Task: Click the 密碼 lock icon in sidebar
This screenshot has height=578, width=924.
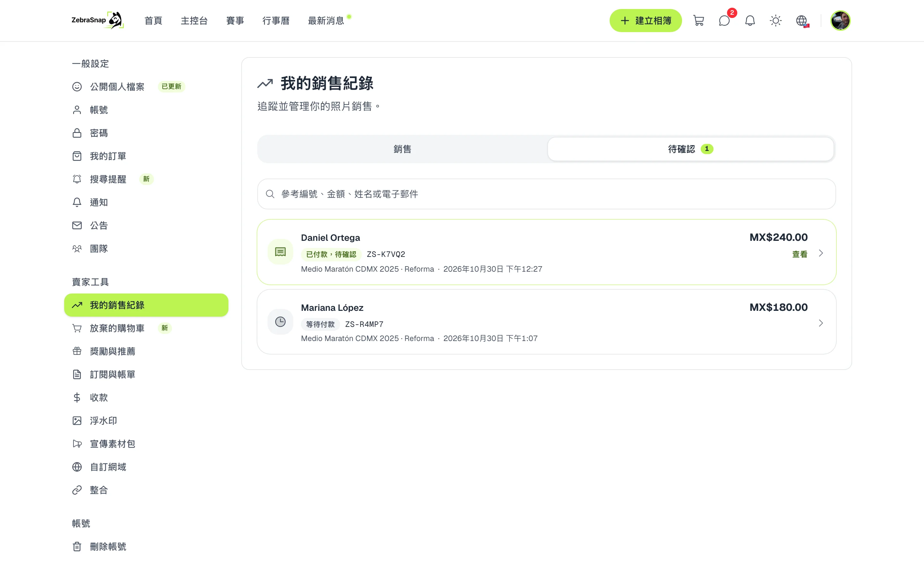Action: click(x=77, y=133)
